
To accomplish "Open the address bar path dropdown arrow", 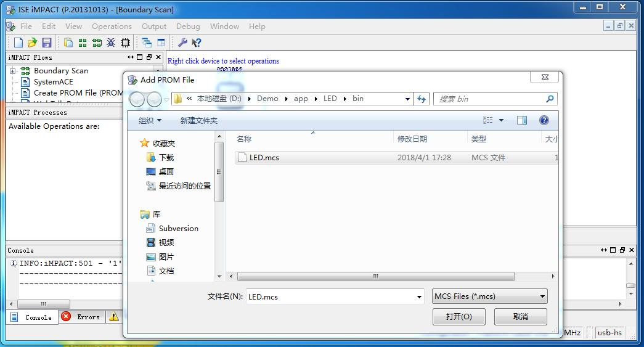I will [407, 99].
